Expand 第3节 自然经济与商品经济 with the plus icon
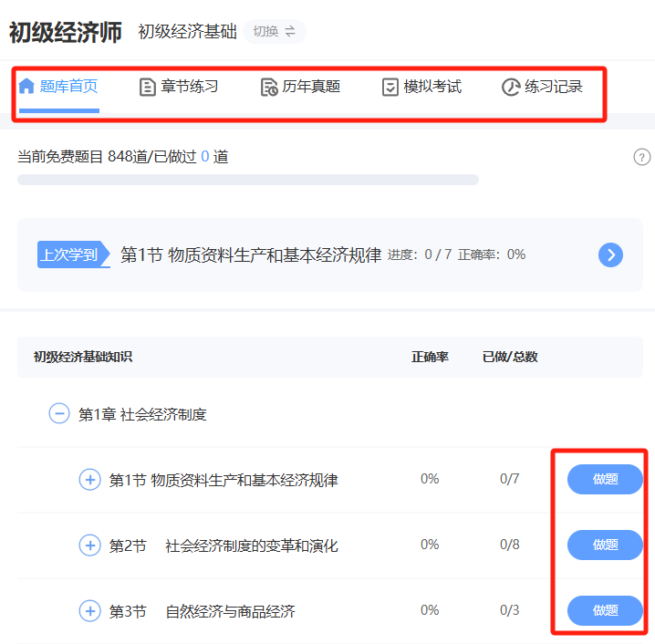The height and width of the screenshot is (644, 655). pos(89,610)
